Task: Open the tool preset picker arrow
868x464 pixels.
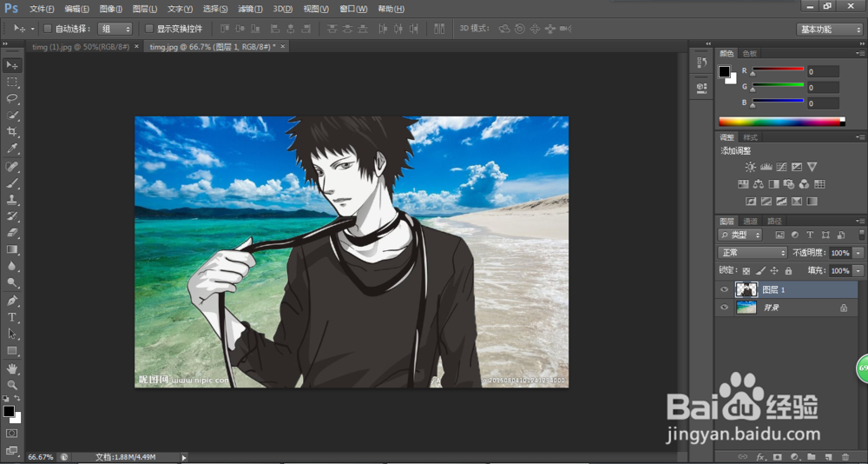Action: tap(33, 29)
